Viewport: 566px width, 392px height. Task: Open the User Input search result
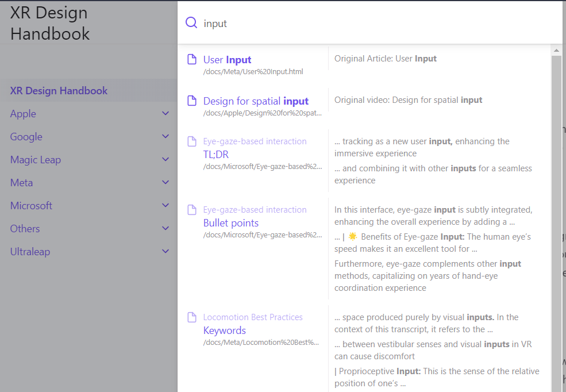click(x=227, y=60)
